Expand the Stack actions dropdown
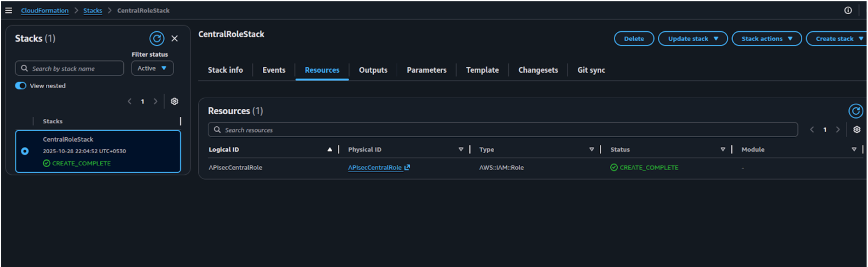The height and width of the screenshot is (267, 868). pyautogui.click(x=766, y=39)
